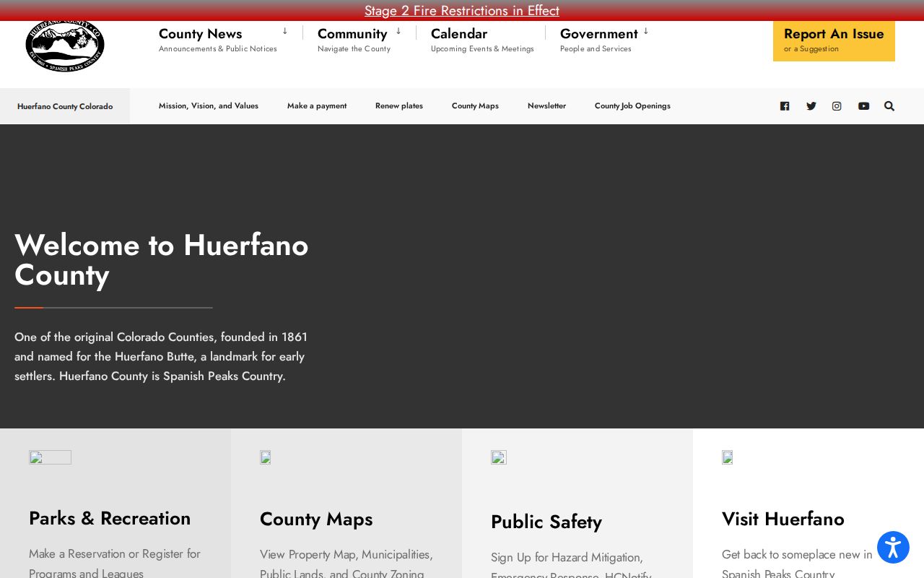Open the Make a payment link
Viewport: 924px width, 578px height.
317,106
